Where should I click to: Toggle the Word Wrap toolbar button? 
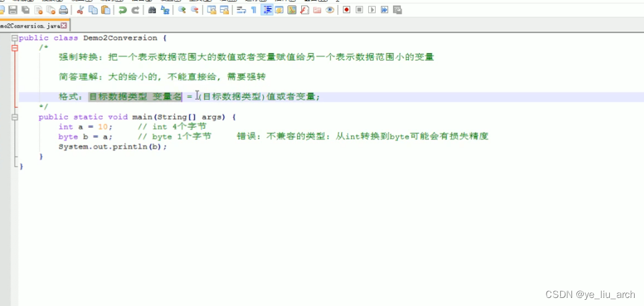click(242, 10)
